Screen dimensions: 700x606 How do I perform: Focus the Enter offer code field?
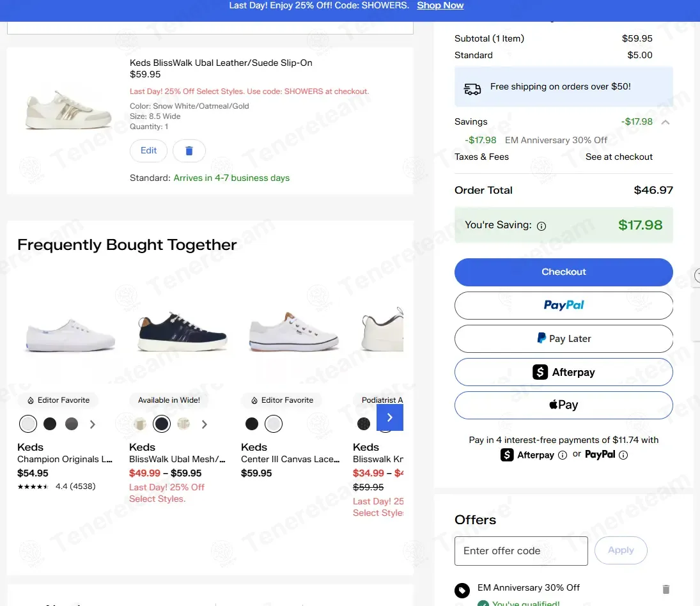(521, 551)
